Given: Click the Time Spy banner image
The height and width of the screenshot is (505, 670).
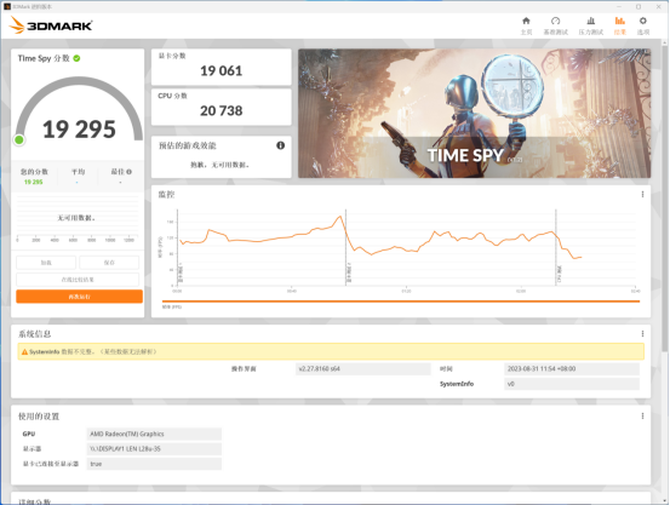Looking at the screenshot, I should point(474,113).
